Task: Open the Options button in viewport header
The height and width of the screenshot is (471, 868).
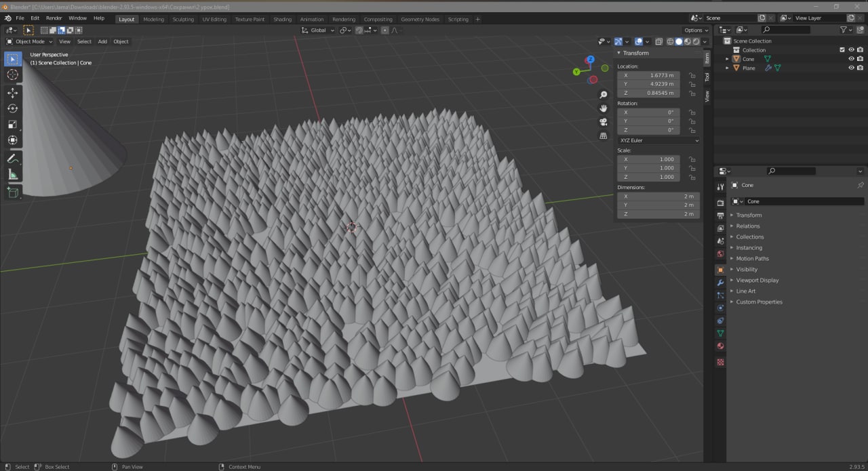Action: pyautogui.click(x=696, y=30)
